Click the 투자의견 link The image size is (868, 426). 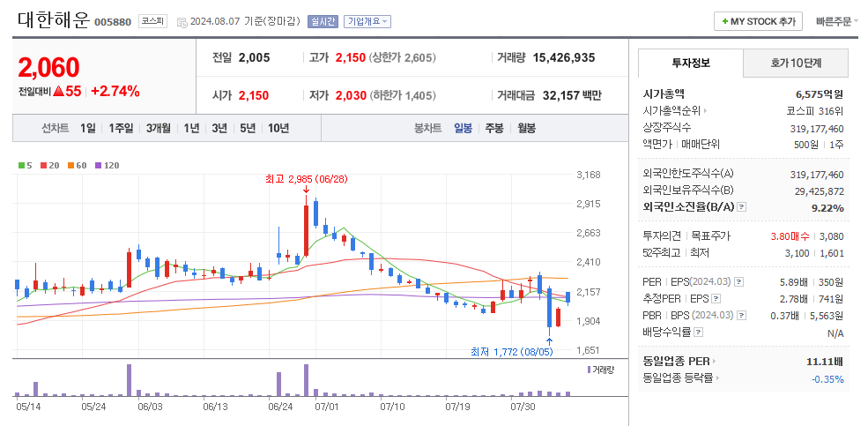tap(662, 236)
